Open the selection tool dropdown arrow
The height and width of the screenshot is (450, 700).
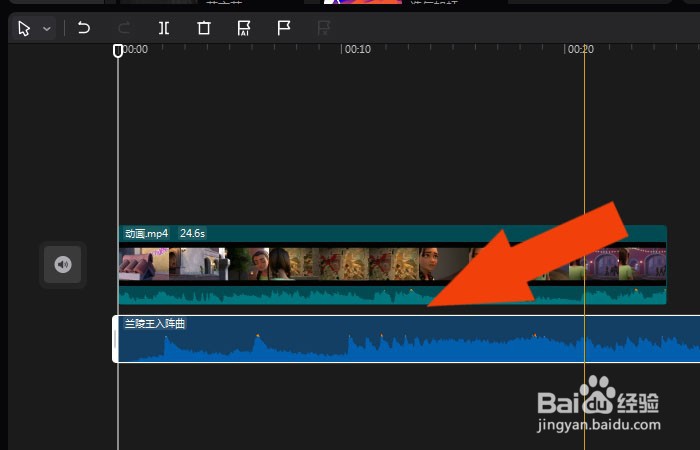pyautogui.click(x=47, y=29)
